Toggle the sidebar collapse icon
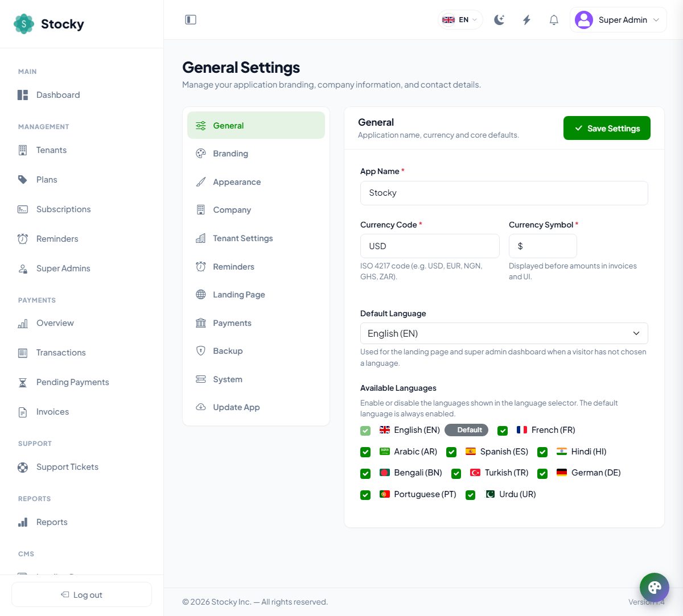 click(x=191, y=20)
